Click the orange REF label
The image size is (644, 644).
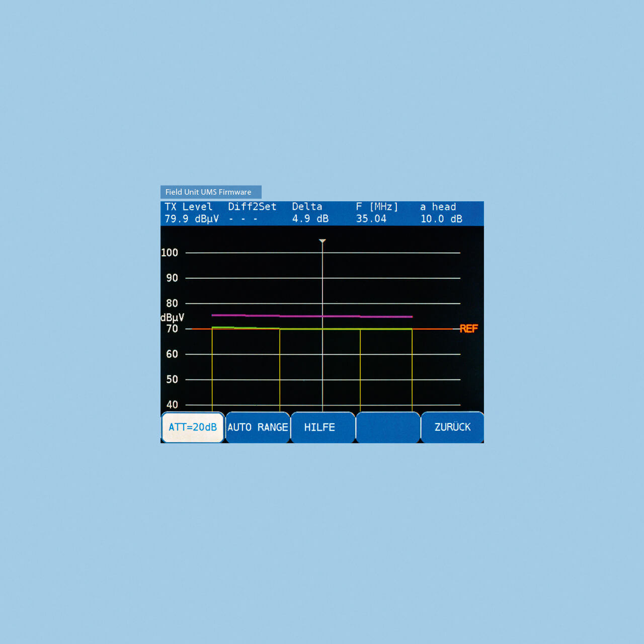pos(468,329)
